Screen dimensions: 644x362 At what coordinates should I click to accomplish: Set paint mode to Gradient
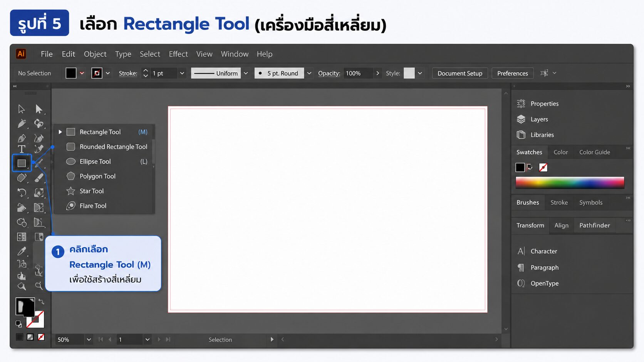point(30,337)
